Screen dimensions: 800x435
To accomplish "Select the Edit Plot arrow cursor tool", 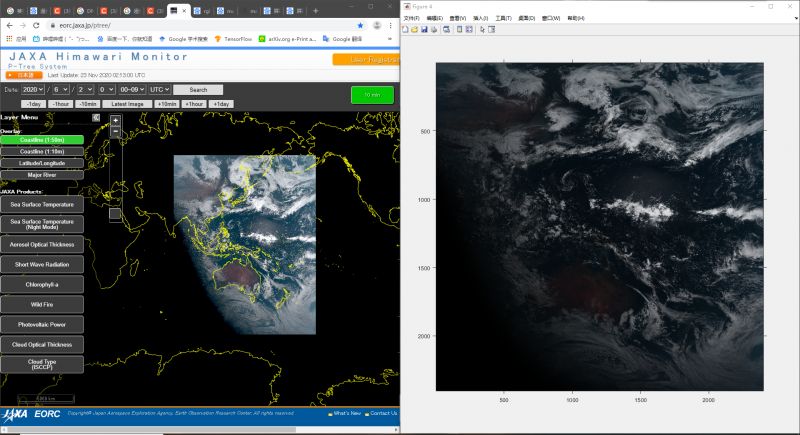I will 482,29.
